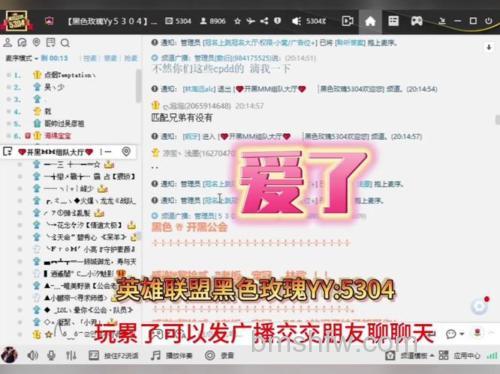Click the floating assistant bubble with red dot
The height and width of the screenshot is (374, 500).
[480, 305]
